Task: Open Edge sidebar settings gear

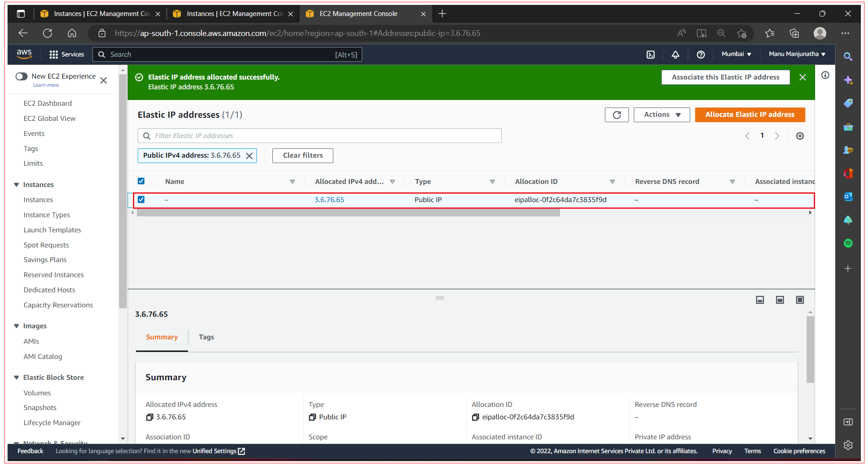Action: 848,445
